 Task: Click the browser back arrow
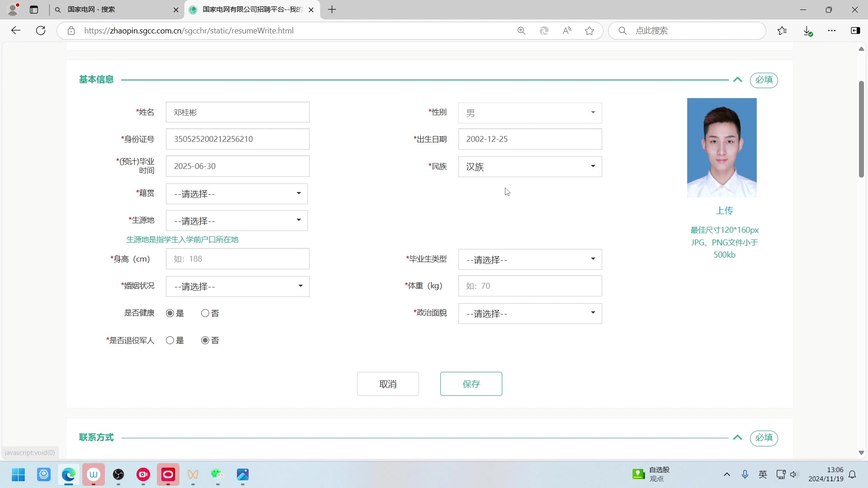pyautogui.click(x=16, y=31)
